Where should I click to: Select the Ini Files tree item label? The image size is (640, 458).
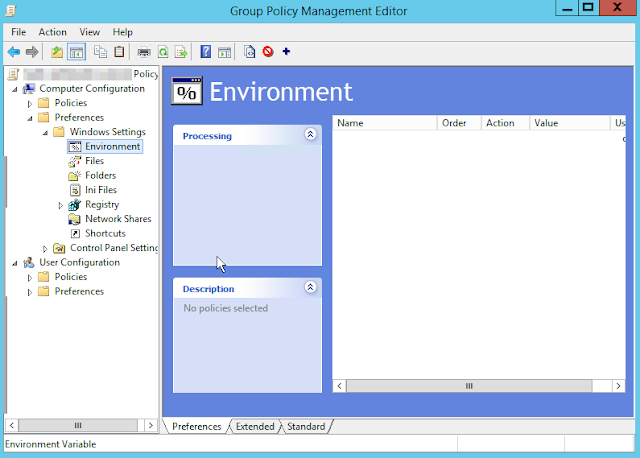click(101, 190)
